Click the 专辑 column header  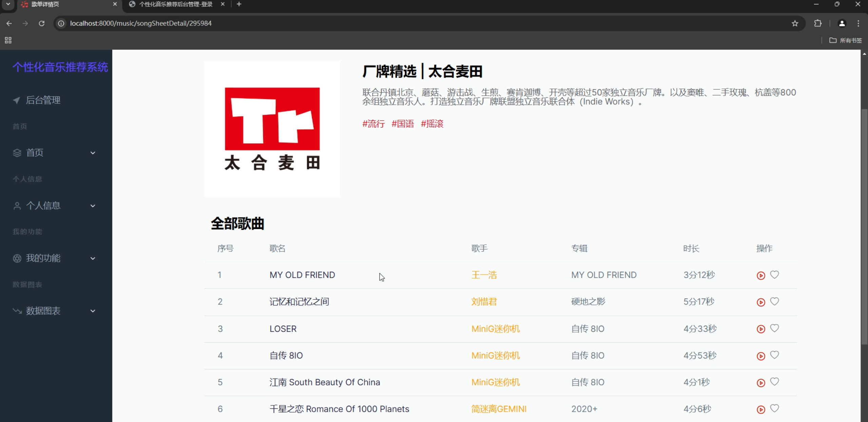(x=579, y=248)
